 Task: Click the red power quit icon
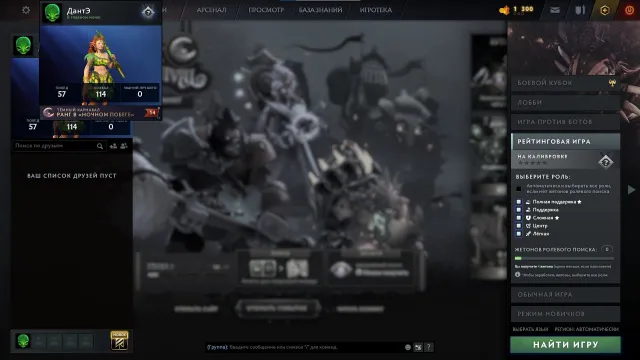point(629,10)
